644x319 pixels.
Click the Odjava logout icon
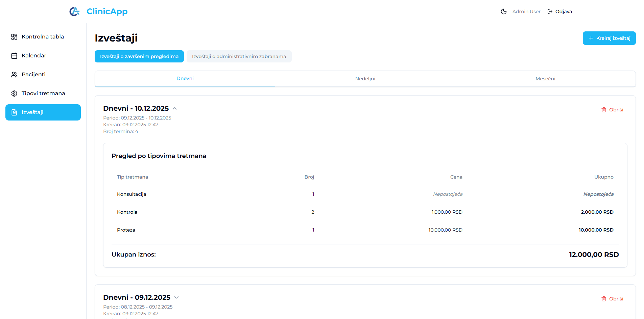tap(550, 11)
